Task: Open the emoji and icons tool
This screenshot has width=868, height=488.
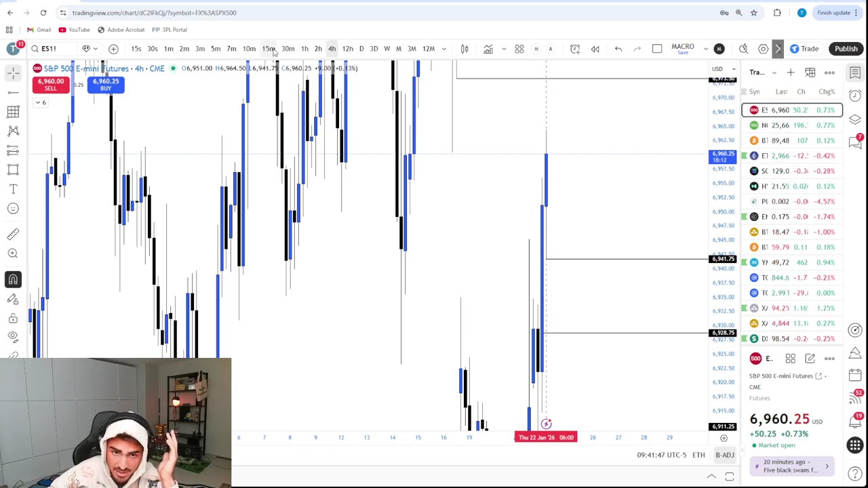Action: click(x=13, y=209)
